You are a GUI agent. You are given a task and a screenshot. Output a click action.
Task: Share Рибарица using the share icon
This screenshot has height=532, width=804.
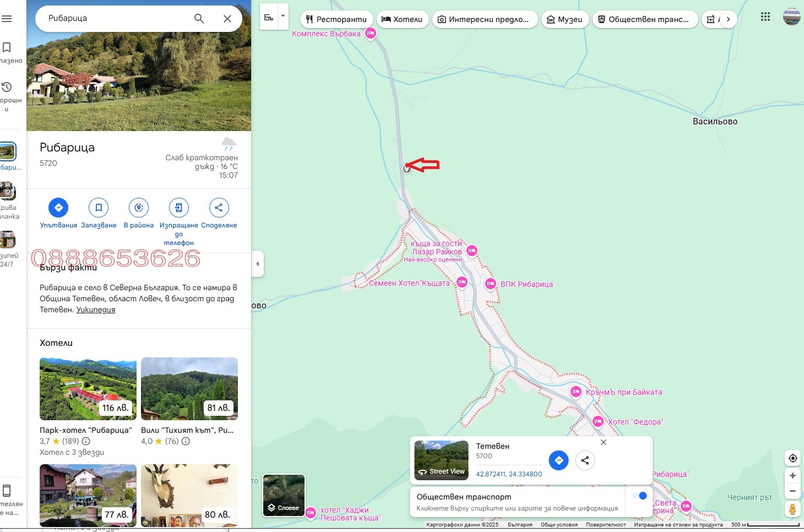point(219,208)
